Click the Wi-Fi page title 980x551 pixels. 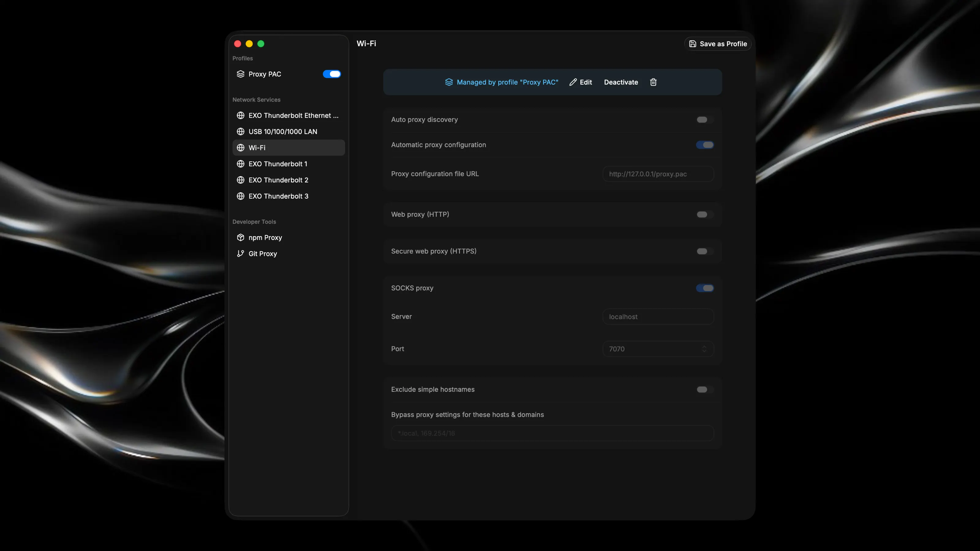coord(366,44)
